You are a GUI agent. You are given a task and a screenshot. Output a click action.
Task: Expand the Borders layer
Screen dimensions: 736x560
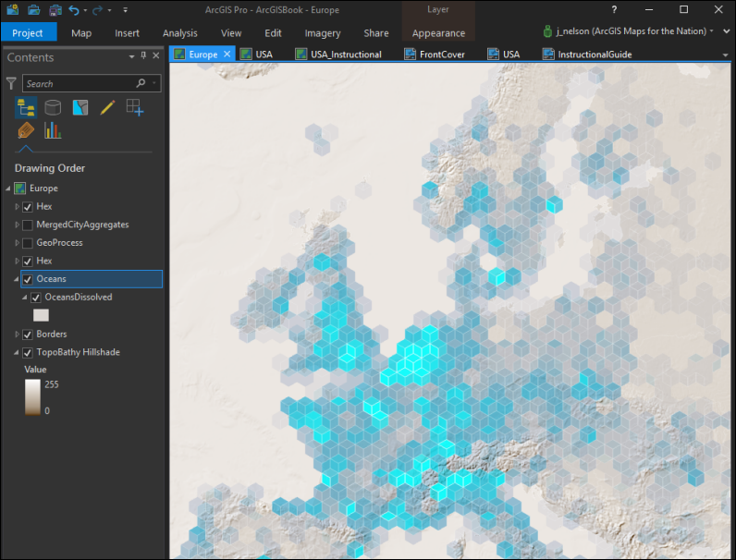click(x=17, y=334)
